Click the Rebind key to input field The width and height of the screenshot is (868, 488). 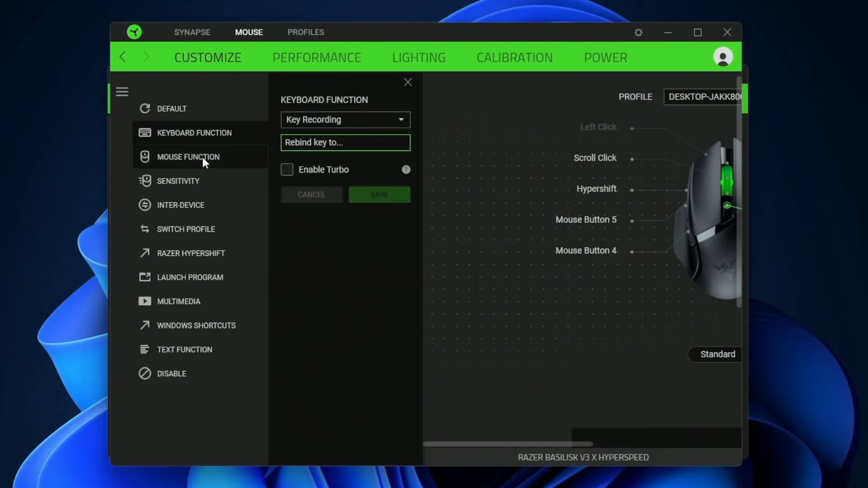(x=345, y=142)
